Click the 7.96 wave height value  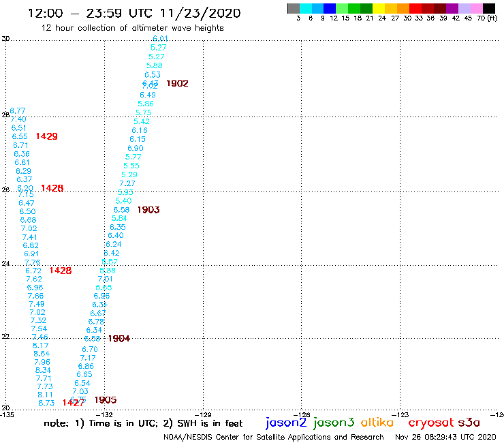point(42,363)
